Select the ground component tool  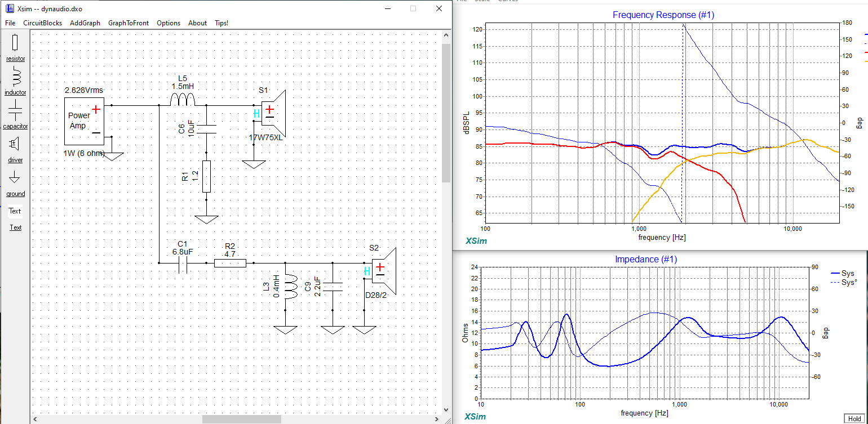coord(15,183)
